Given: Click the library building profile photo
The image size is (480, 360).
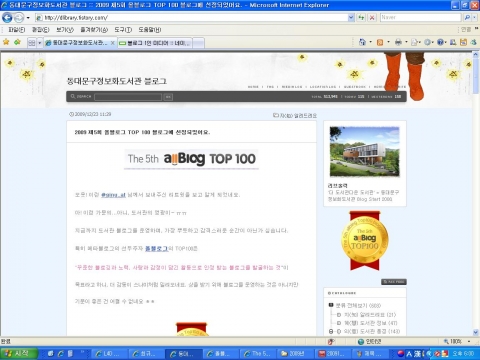Looking at the screenshot, I should pos(365,152).
